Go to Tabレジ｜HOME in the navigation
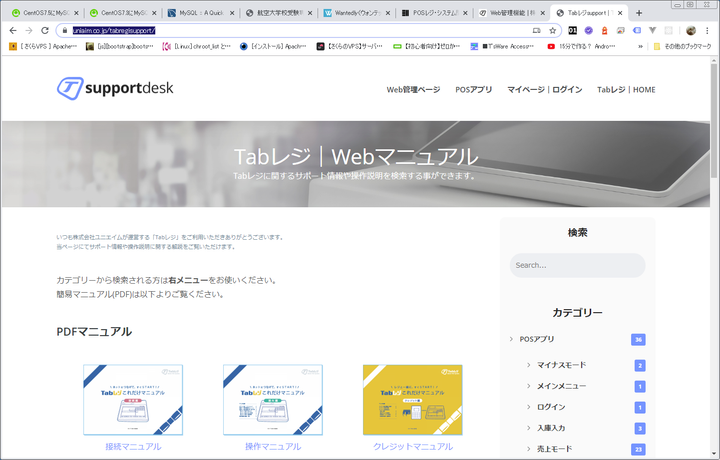 coord(626,90)
